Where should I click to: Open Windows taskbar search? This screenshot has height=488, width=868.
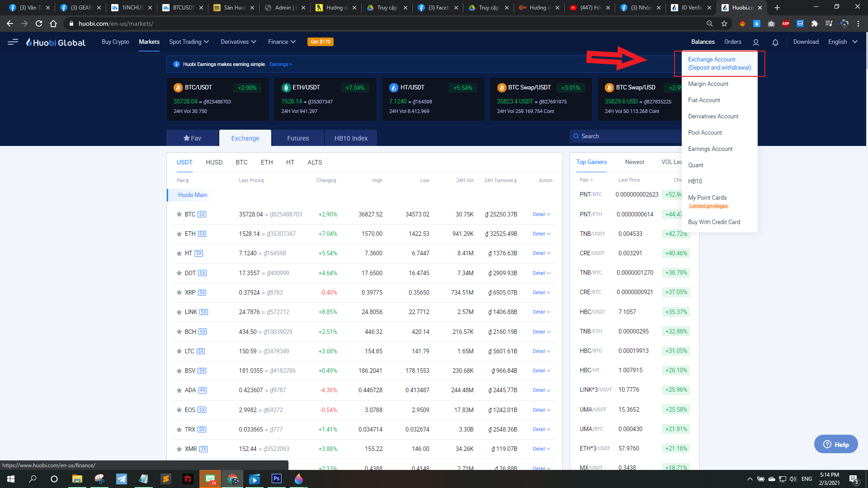pyautogui.click(x=33, y=479)
